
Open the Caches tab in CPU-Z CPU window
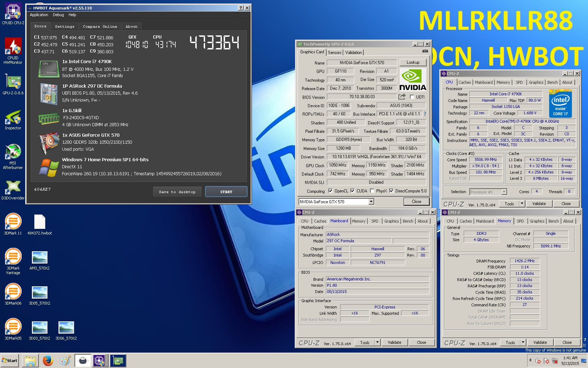tap(465, 82)
